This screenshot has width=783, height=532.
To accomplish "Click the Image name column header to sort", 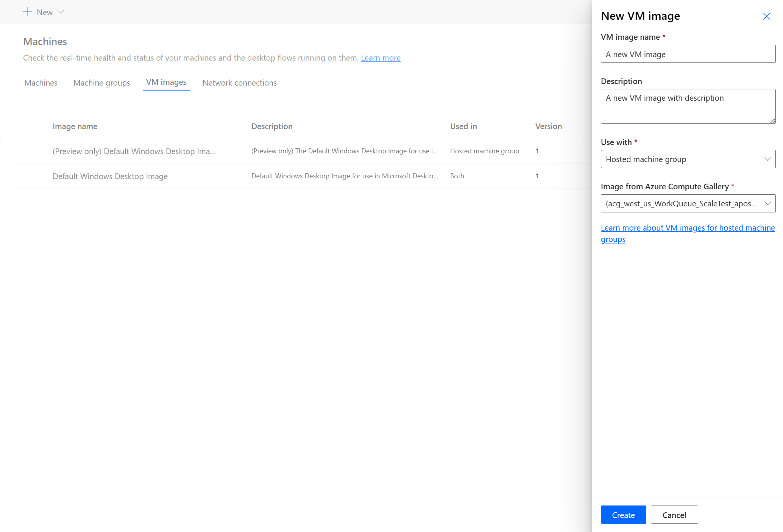I will [75, 126].
